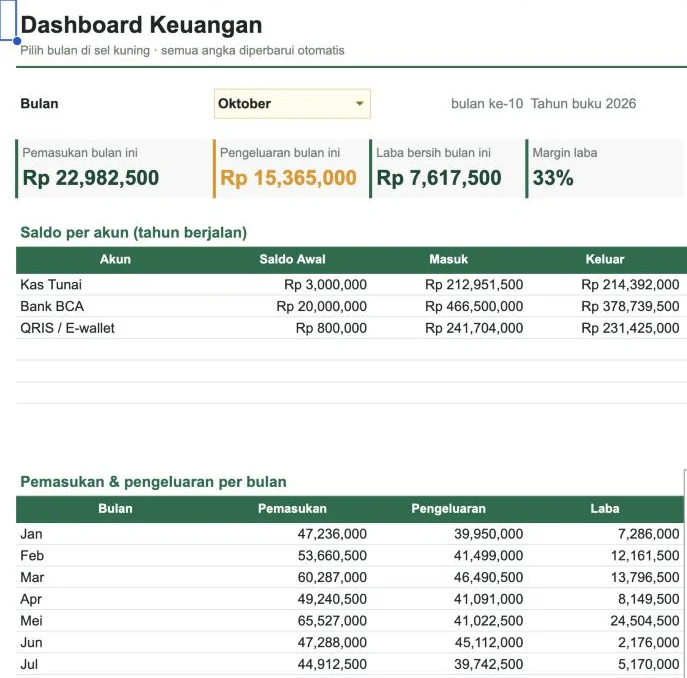Select Apr Pengeluaran 41,091,000
This screenshot has width=687, height=678.
[x=489, y=599]
